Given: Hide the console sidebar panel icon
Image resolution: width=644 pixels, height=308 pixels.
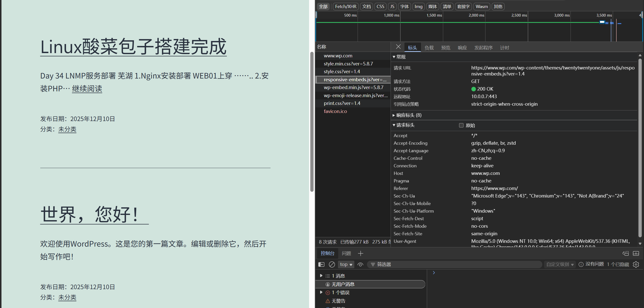Looking at the screenshot, I should coord(321,264).
